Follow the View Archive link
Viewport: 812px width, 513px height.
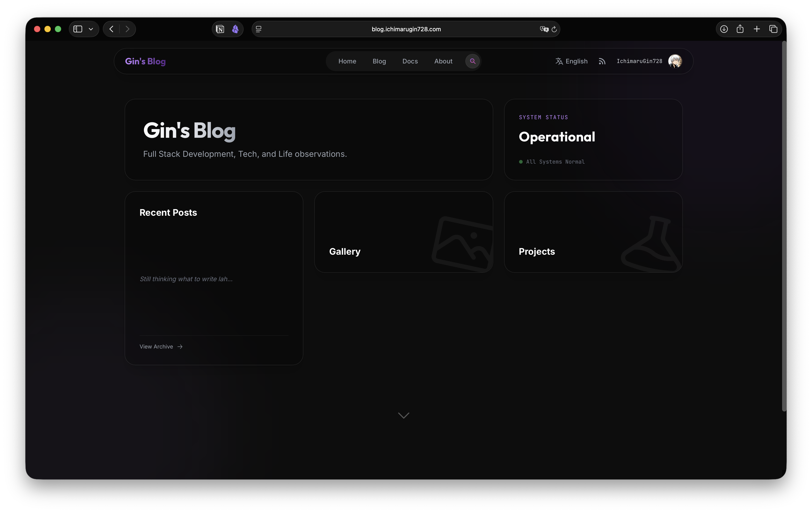[161, 346]
